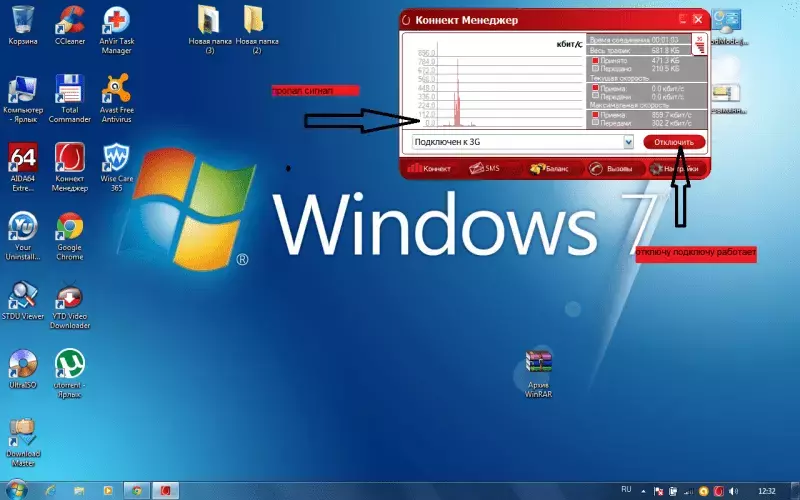This screenshot has width=800, height=500.
Task: Launch Google Chrome from the desktop
Action: point(70,236)
